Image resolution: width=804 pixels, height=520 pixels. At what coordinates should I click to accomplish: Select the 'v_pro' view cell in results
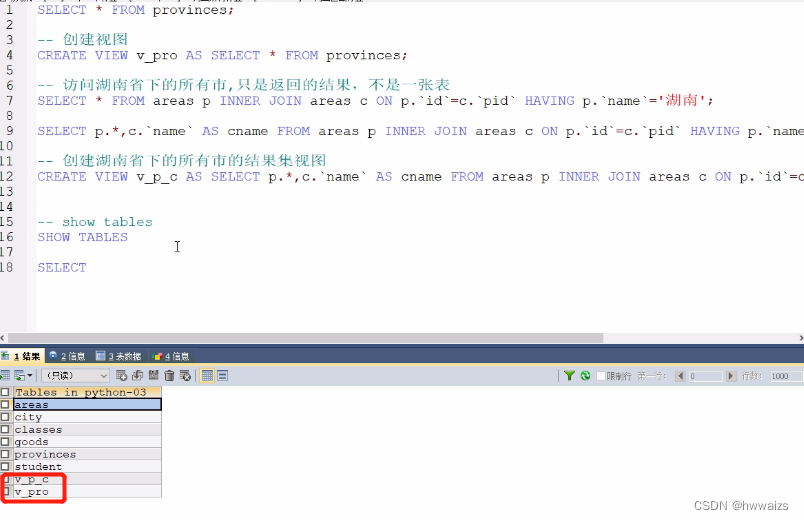tap(87, 491)
